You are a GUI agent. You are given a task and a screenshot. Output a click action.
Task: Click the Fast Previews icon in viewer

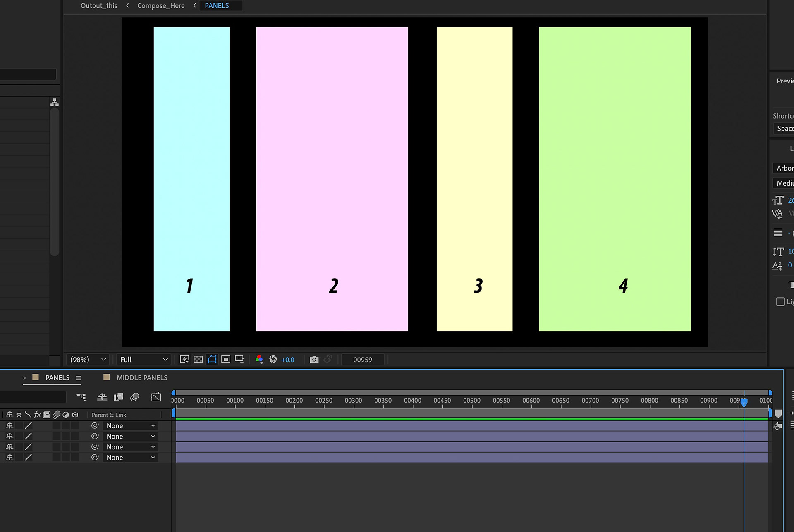pyautogui.click(x=184, y=359)
